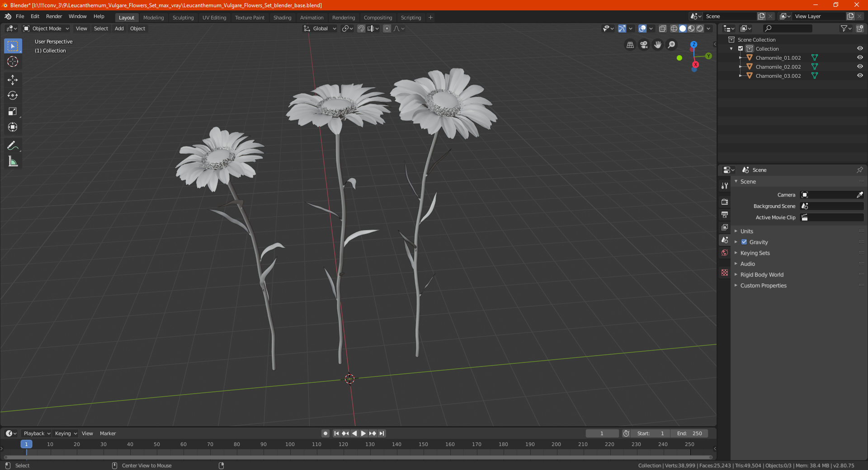Switch to orthographic grid view icon
The height and width of the screenshot is (470, 868).
(630, 45)
